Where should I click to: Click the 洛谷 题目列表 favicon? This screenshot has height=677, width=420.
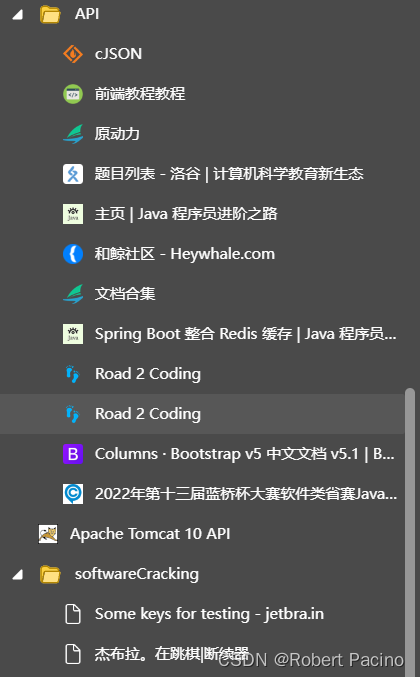coord(73,174)
